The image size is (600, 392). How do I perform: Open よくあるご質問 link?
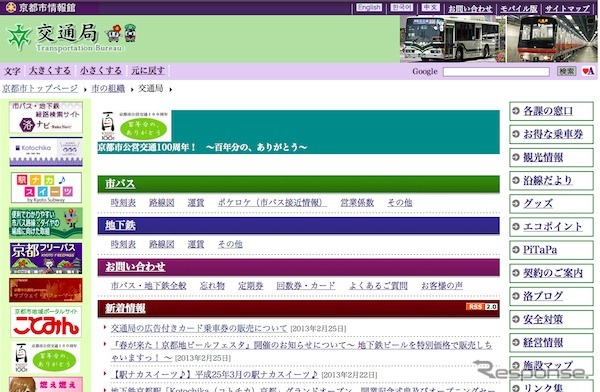coord(378,286)
